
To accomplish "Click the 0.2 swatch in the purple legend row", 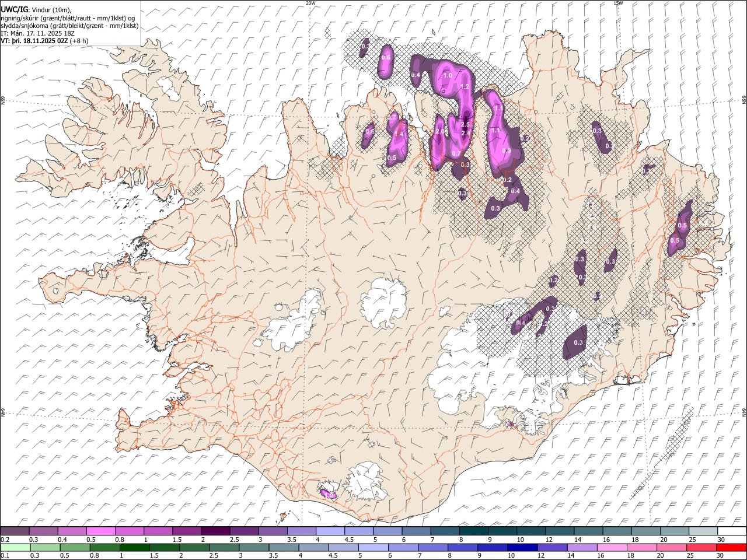I will coord(15,531).
